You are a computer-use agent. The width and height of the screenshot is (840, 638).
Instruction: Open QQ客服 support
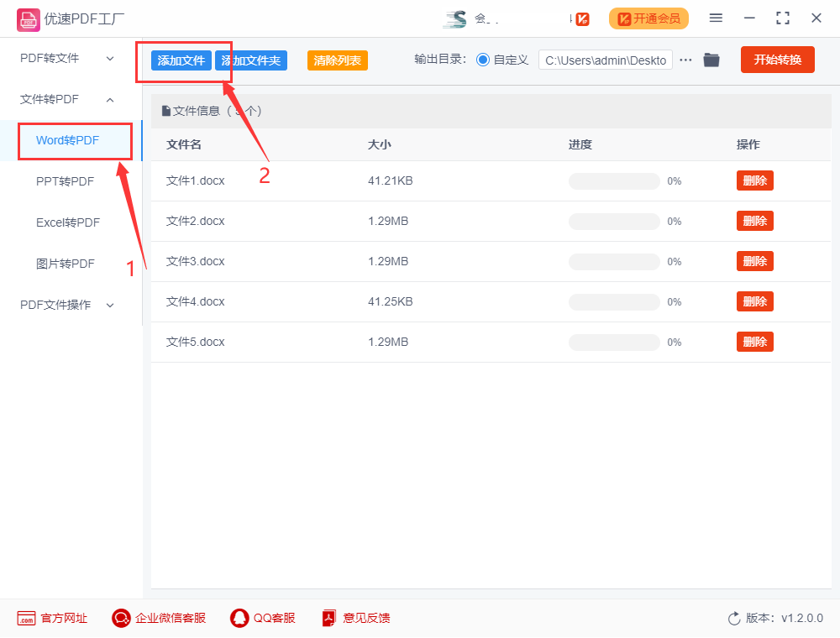239,618
